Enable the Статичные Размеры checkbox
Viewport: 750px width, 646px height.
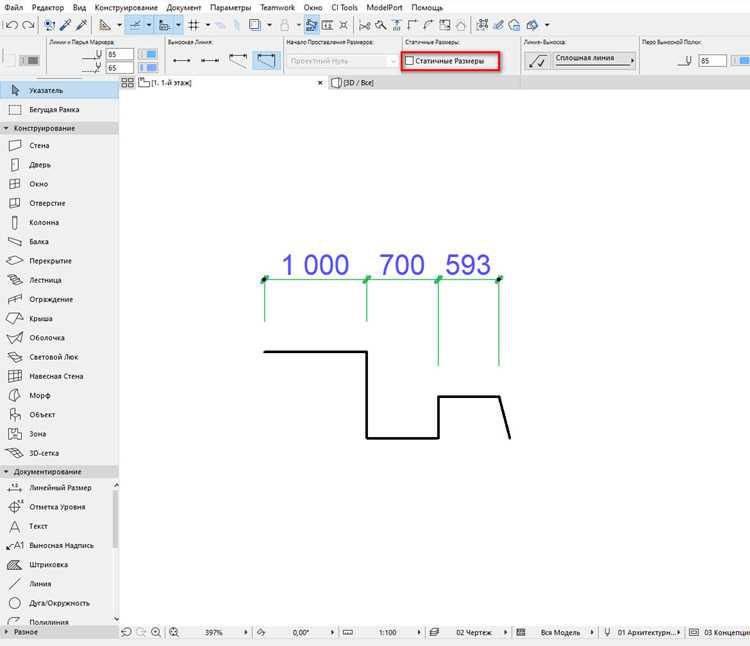coord(409,61)
